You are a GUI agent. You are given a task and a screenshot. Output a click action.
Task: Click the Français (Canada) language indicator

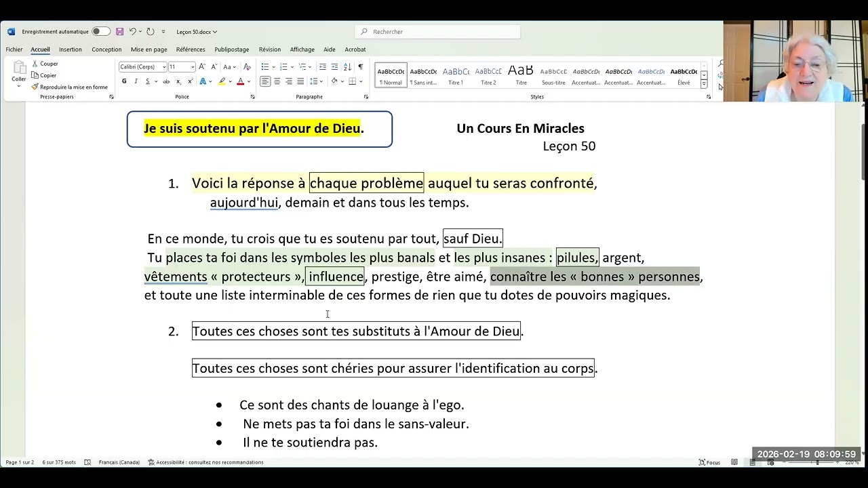tap(119, 462)
